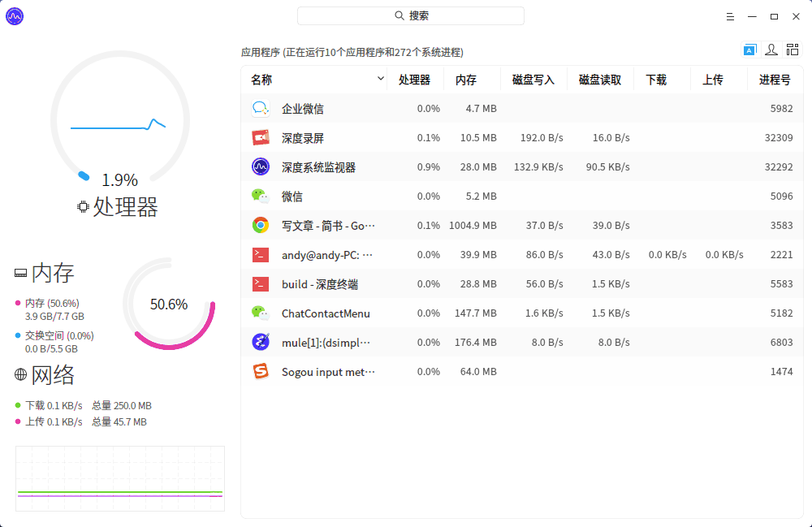Select the applications-only filter icon

pos(749,50)
